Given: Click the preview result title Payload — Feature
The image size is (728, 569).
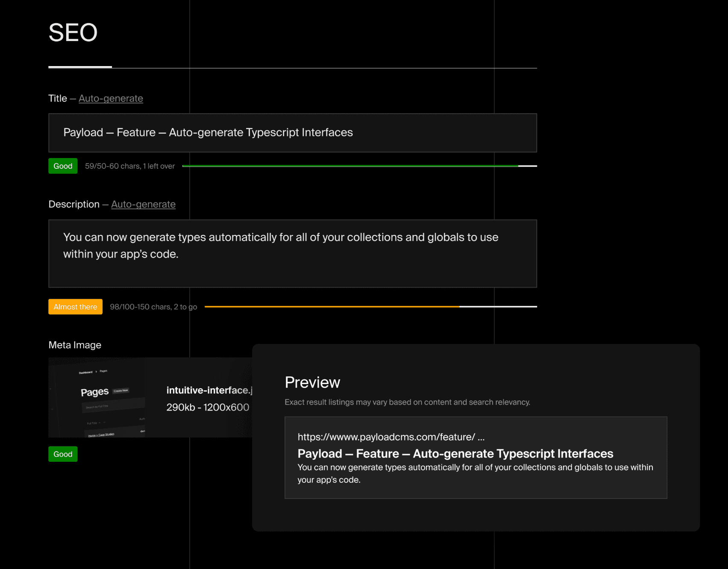Looking at the screenshot, I should (x=455, y=454).
